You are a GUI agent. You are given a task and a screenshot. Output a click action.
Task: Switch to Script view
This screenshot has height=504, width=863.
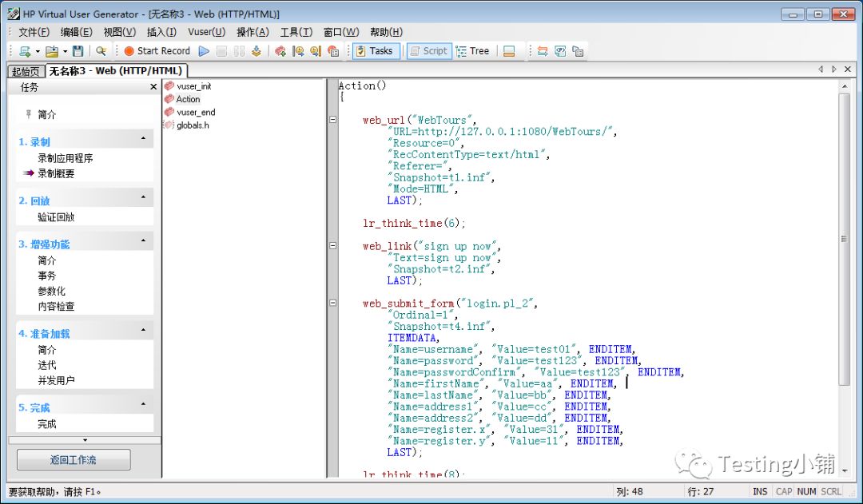pyautogui.click(x=429, y=51)
